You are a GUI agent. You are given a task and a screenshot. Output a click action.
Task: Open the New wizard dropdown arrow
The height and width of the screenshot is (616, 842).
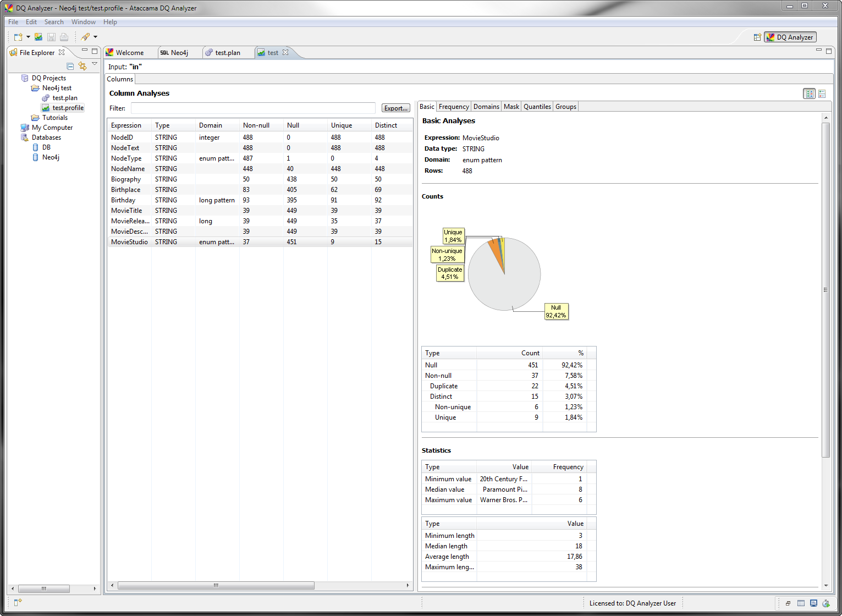click(28, 37)
